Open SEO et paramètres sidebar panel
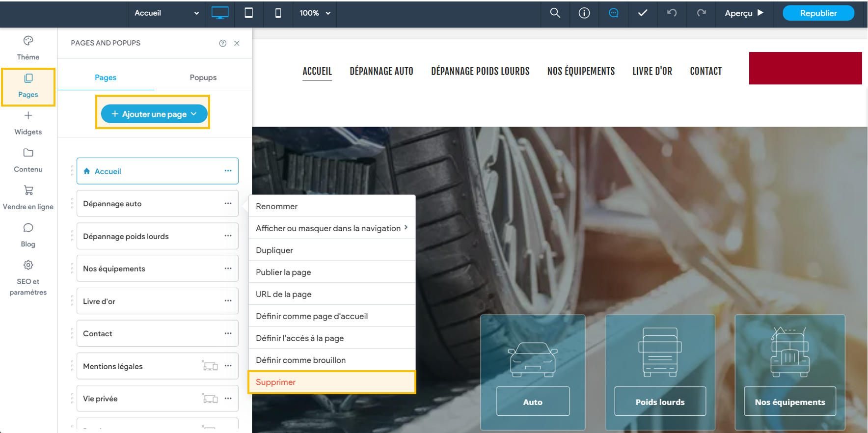The width and height of the screenshot is (868, 433). pyautogui.click(x=28, y=278)
